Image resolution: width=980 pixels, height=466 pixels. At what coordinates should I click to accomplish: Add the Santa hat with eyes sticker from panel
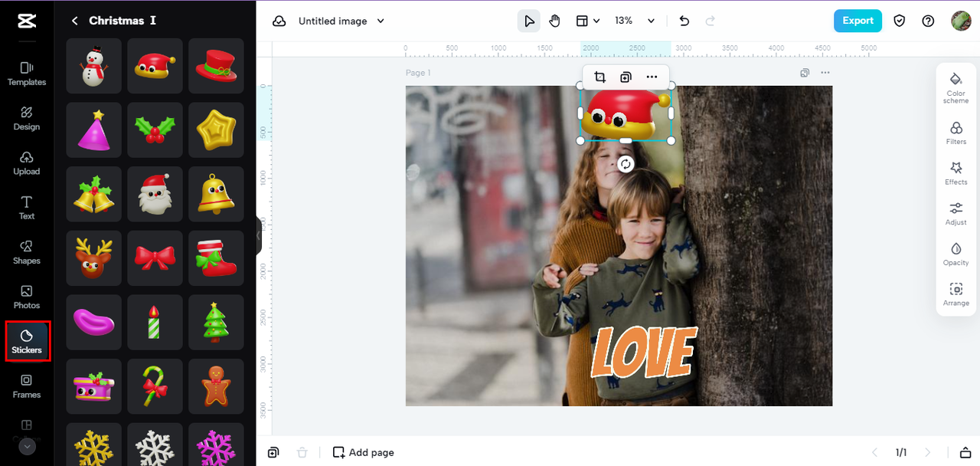(155, 66)
